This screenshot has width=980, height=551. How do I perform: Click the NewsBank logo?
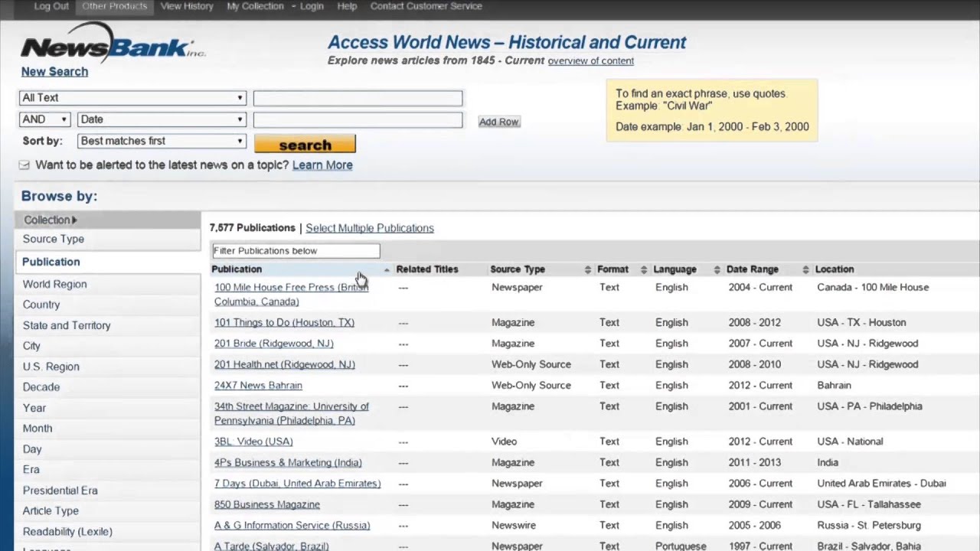(113, 44)
